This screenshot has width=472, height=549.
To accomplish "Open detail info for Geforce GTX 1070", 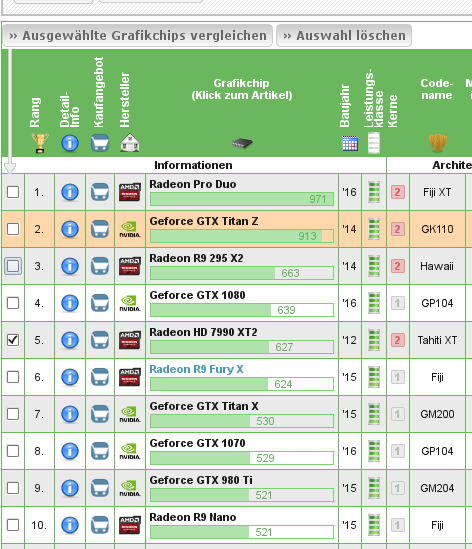I will coord(70,451).
